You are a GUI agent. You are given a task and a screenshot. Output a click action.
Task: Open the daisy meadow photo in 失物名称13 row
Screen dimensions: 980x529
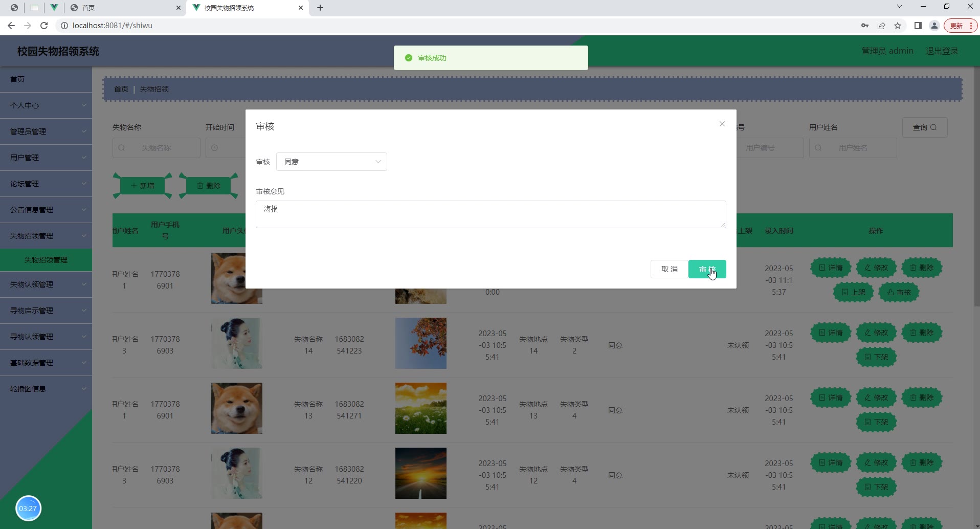(x=421, y=408)
